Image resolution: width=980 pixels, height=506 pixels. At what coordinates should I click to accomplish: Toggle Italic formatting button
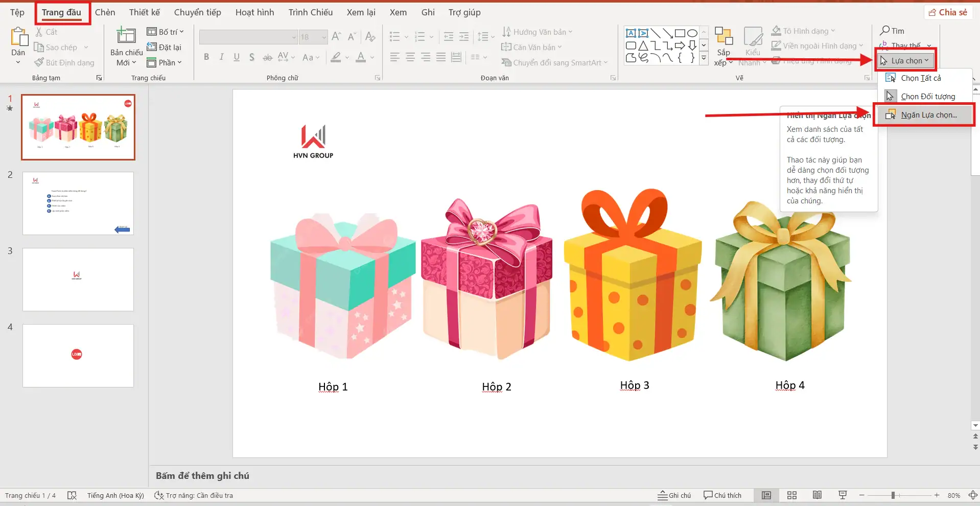pyautogui.click(x=221, y=57)
